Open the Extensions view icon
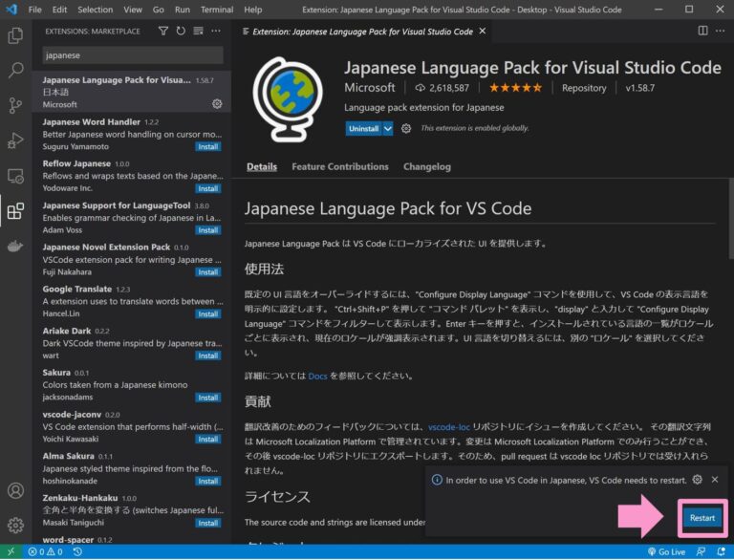The height and width of the screenshot is (560, 734). (15, 210)
